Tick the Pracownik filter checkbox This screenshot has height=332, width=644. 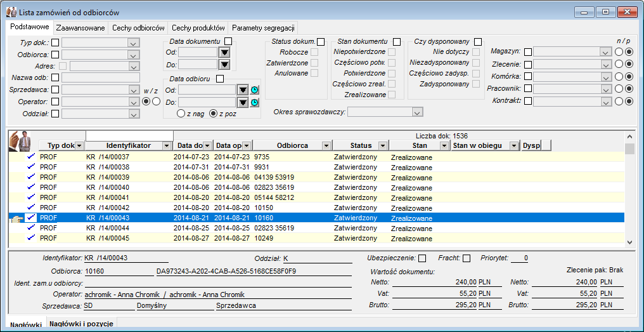(528, 89)
